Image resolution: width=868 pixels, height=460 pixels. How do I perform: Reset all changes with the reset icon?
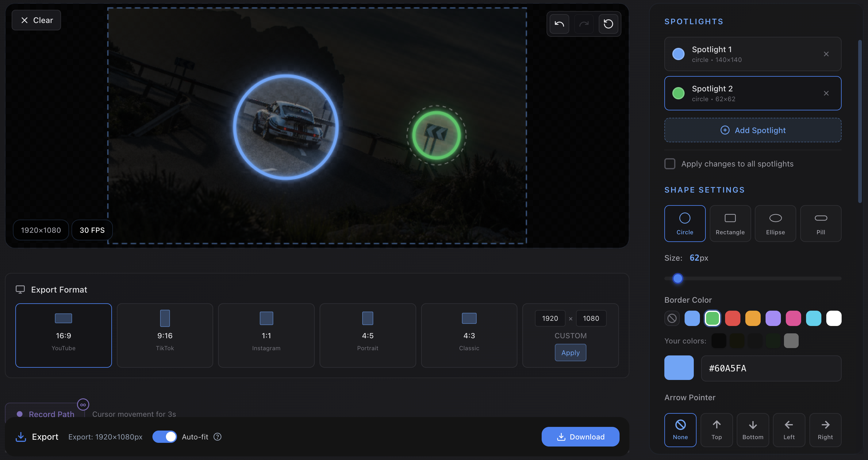[x=609, y=24]
